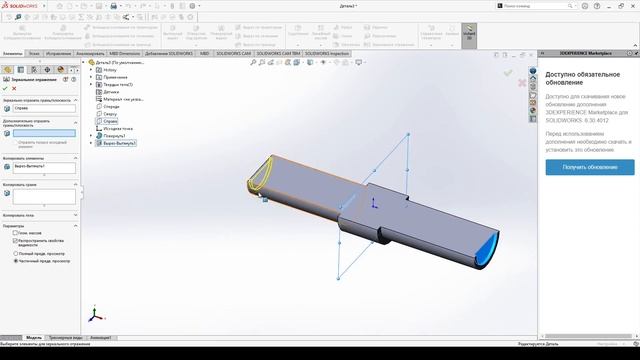Toggle Распространить свойства видимости checkbox

click(15, 241)
